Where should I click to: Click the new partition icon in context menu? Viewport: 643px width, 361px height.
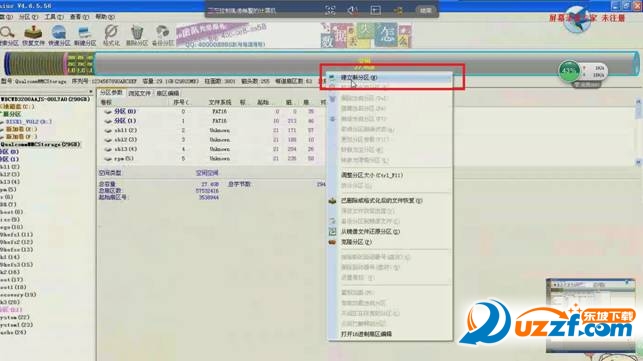[333, 77]
